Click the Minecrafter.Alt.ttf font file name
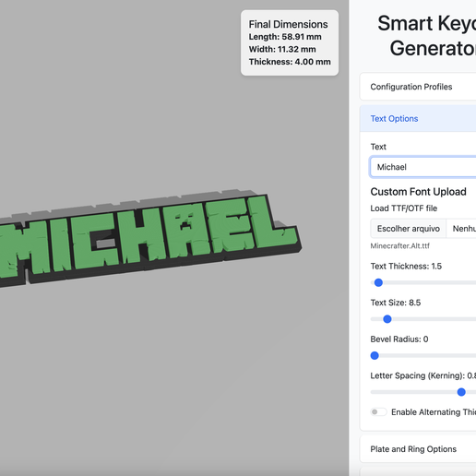Image resolution: width=476 pixels, height=476 pixels. point(399,246)
